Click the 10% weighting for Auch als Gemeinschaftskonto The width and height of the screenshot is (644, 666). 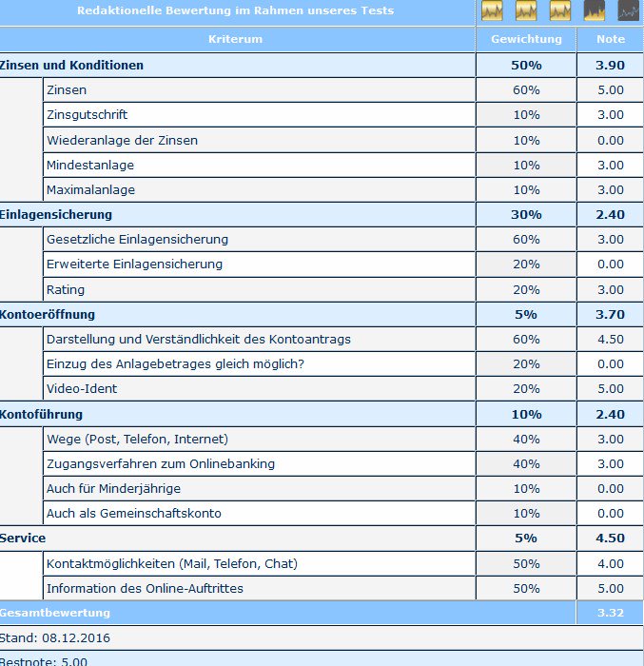tap(526, 513)
